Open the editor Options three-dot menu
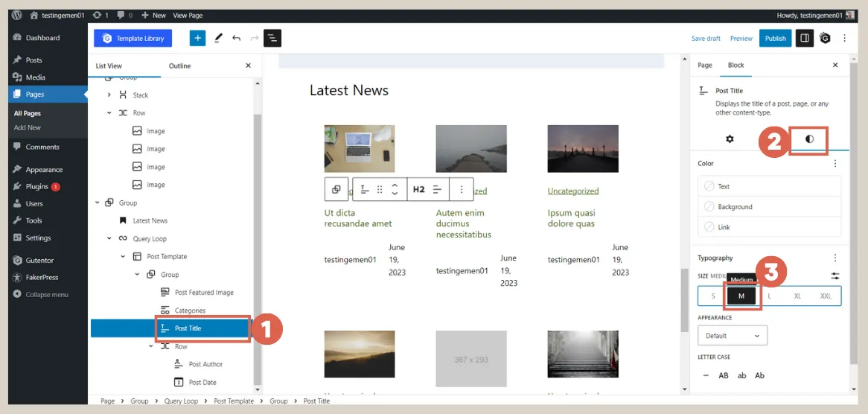 (845, 38)
